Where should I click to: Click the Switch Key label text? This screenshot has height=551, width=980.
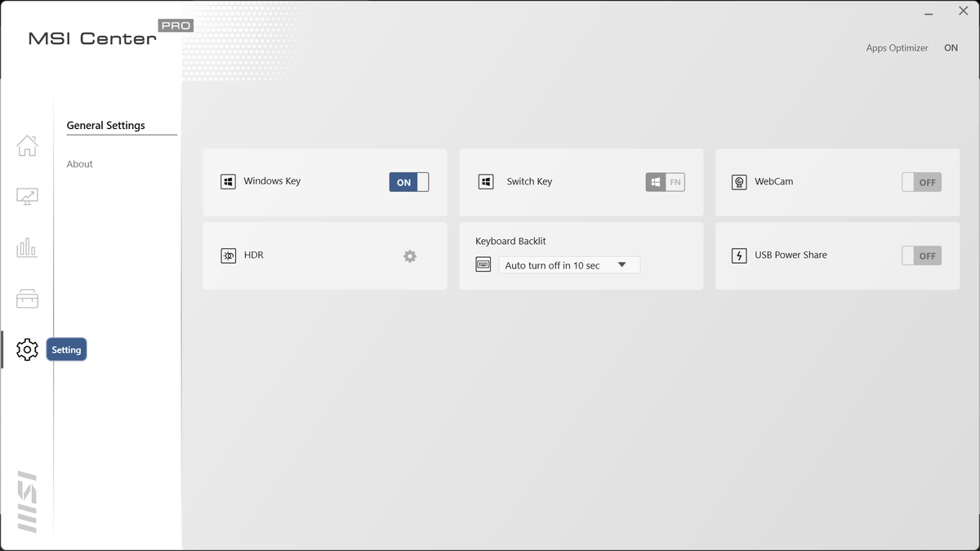click(529, 182)
